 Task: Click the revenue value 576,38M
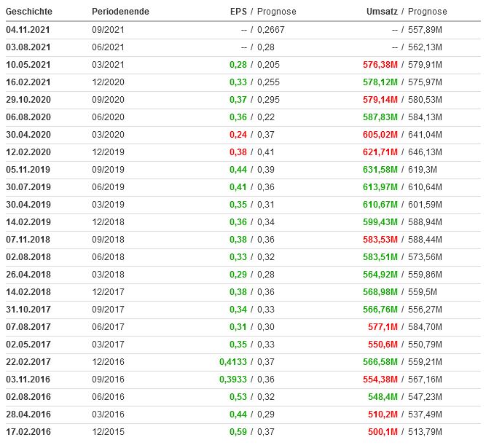point(380,64)
